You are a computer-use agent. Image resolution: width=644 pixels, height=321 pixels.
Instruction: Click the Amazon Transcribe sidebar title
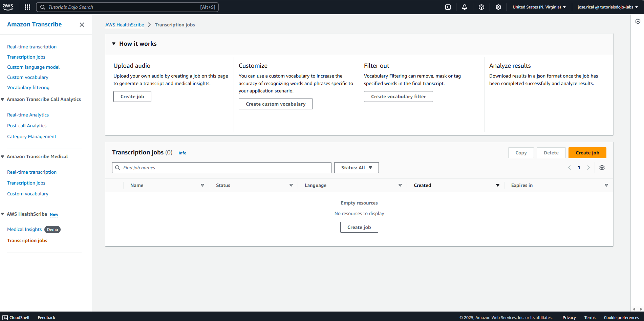tap(34, 24)
